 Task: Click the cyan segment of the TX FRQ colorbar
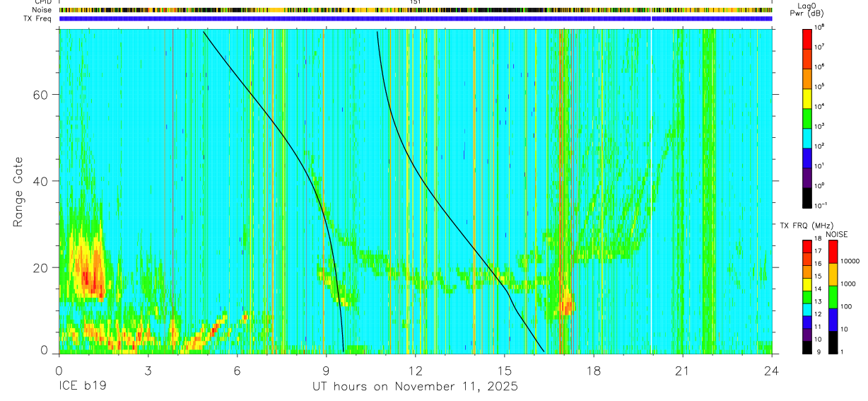click(x=807, y=311)
